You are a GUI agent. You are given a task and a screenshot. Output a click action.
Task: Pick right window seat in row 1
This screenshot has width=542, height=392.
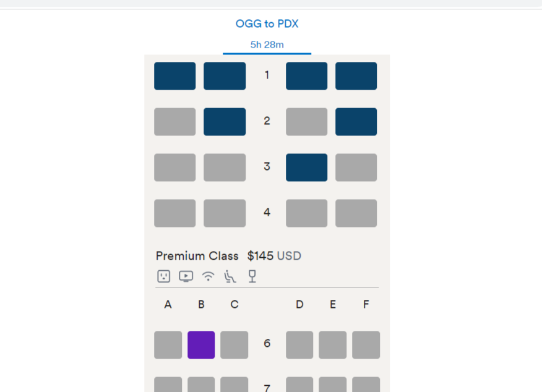pos(356,76)
